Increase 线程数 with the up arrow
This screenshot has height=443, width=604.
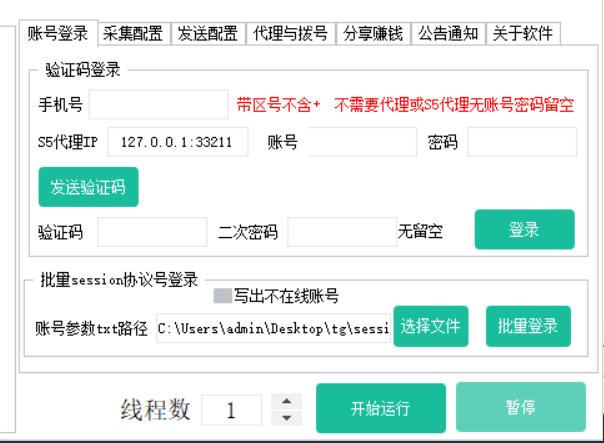coord(287,402)
